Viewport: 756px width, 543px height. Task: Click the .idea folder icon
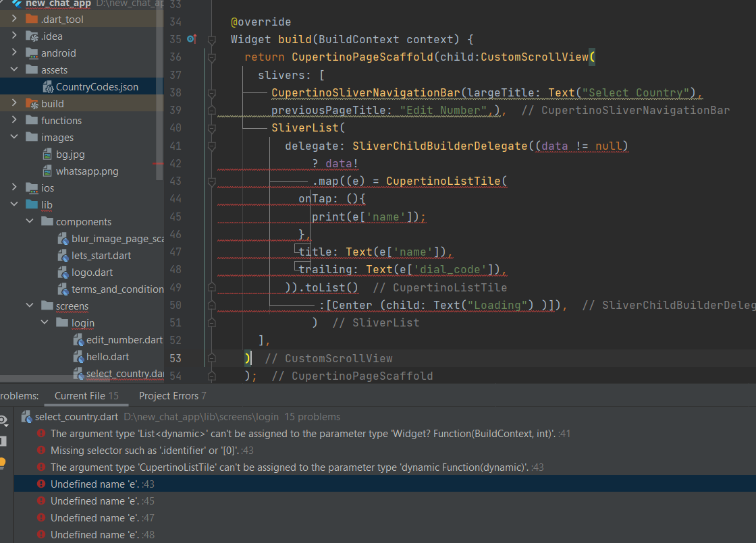[x=32, y=36]
